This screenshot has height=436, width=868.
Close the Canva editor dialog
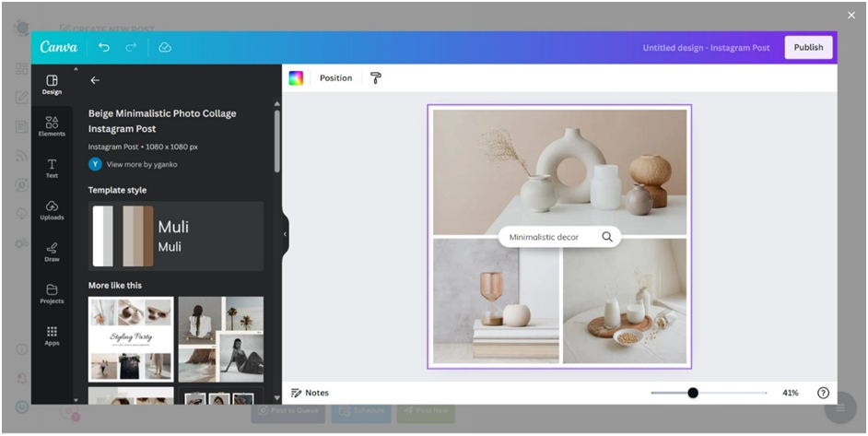coord(851,16)
